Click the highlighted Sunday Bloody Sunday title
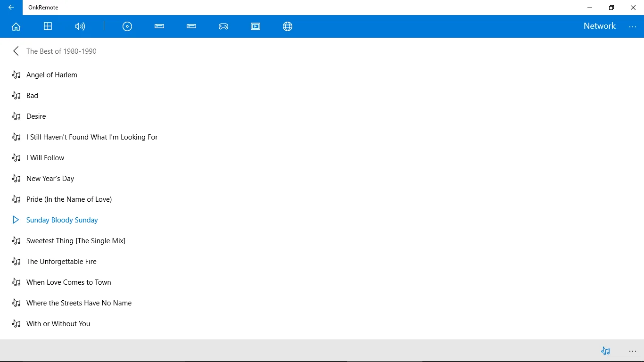This screenshot has width=644, height=362. coord(62,220)
